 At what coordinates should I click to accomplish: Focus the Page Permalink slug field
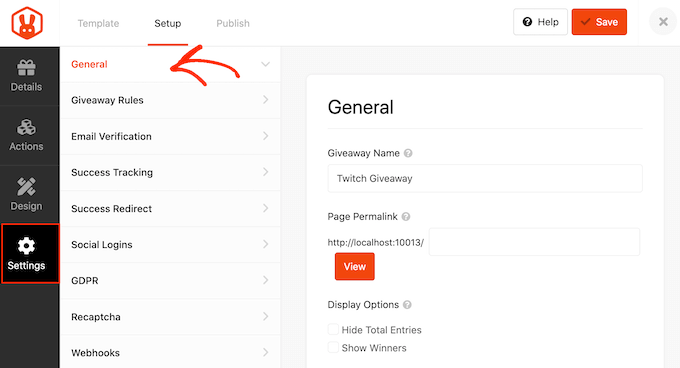pyautogui.click(x=534, y=242)
